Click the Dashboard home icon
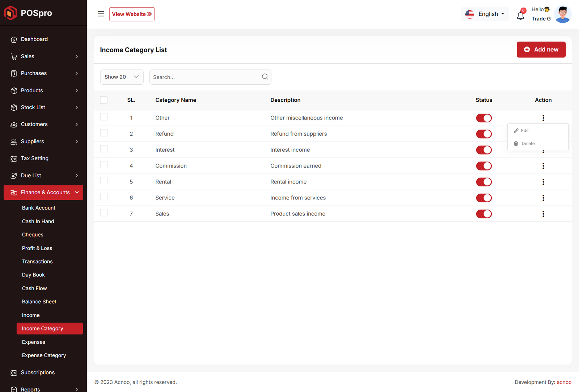Screen dimensions: 579x392 pos(14,39)
